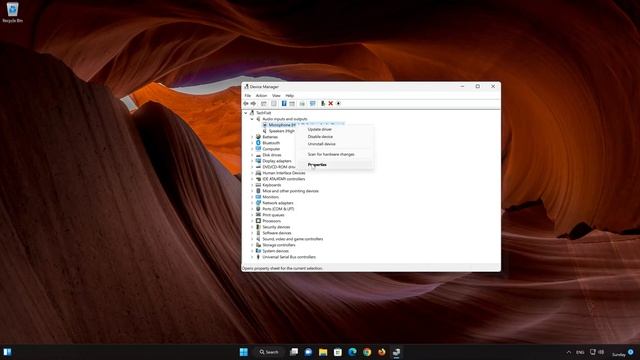640x360 pixels.
Task: Show hidden icons chevron in system tray
Action: (x=569, y=352)
